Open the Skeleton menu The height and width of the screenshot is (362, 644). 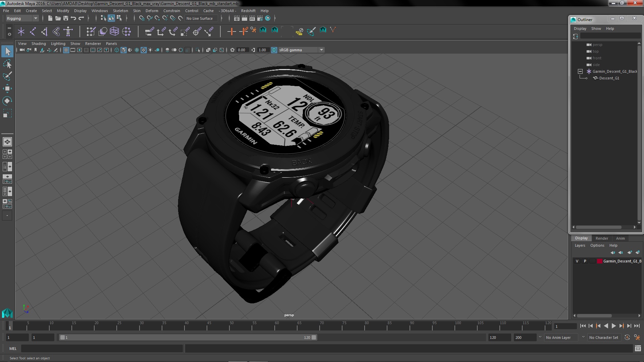coord(120,11)
